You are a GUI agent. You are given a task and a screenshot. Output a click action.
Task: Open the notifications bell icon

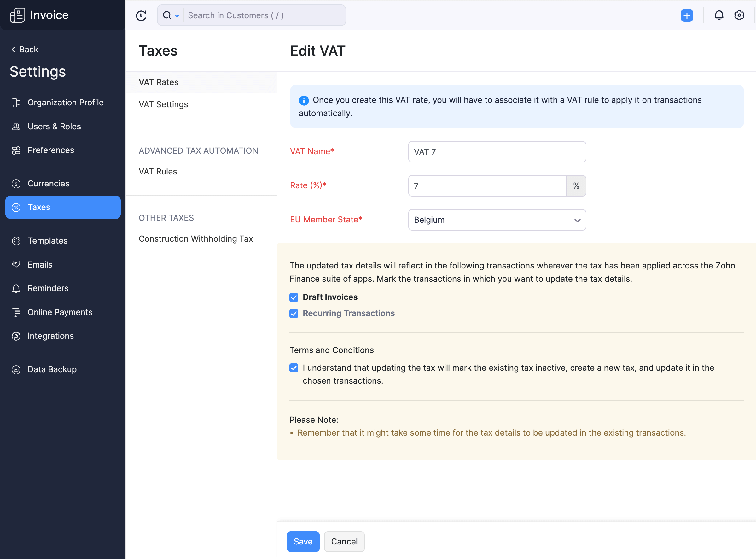pos(718,15)
